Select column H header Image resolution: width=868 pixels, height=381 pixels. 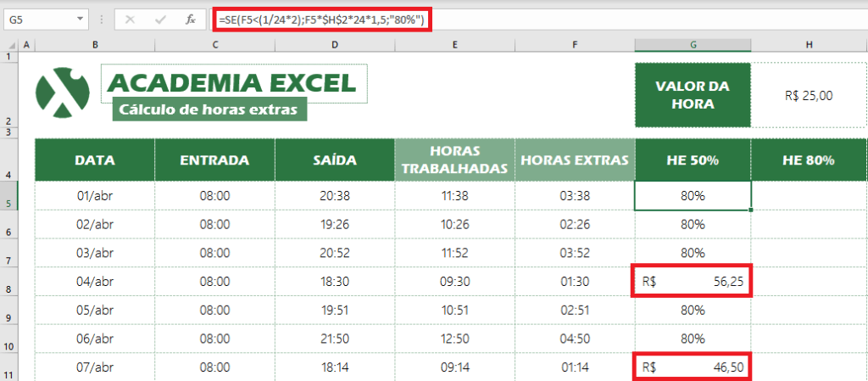[809, 46]
